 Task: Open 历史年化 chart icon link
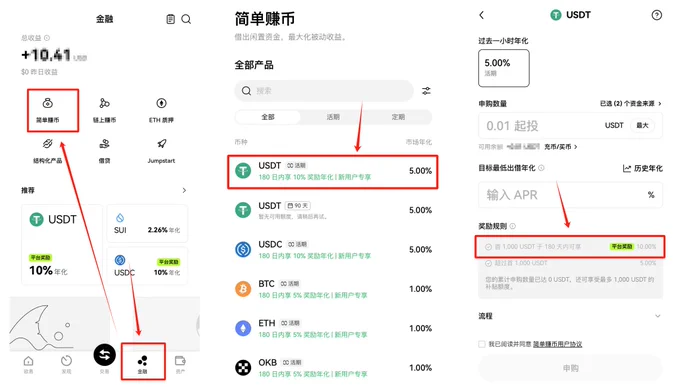(643, 168)
